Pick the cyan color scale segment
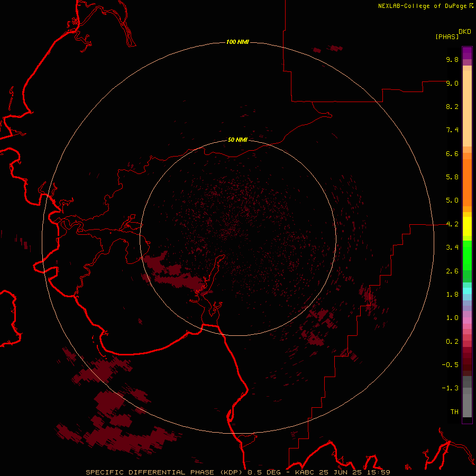This screenshot has width=476, height=476. [467, 291]
